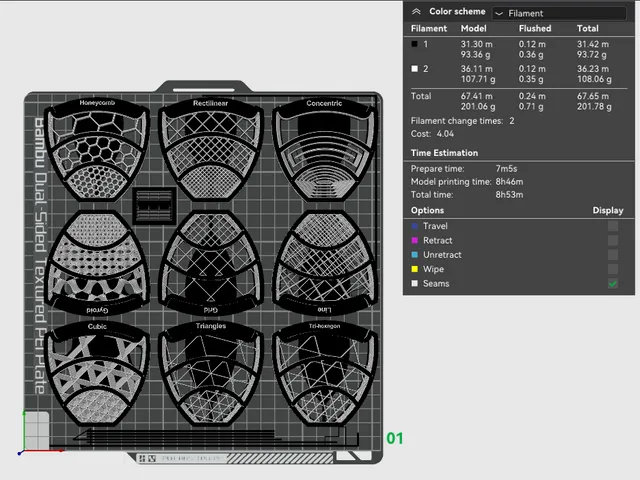Enable Travel display checkbox

click(613, 226)
